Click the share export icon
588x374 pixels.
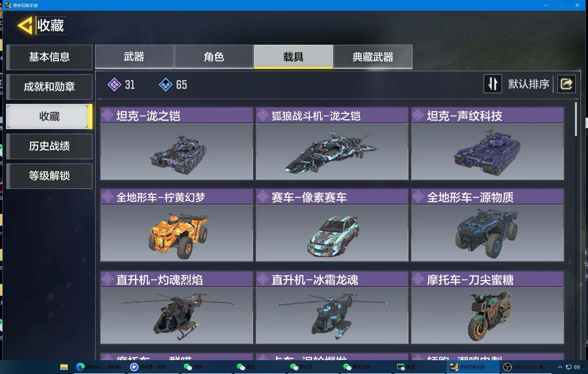point(567,84)
